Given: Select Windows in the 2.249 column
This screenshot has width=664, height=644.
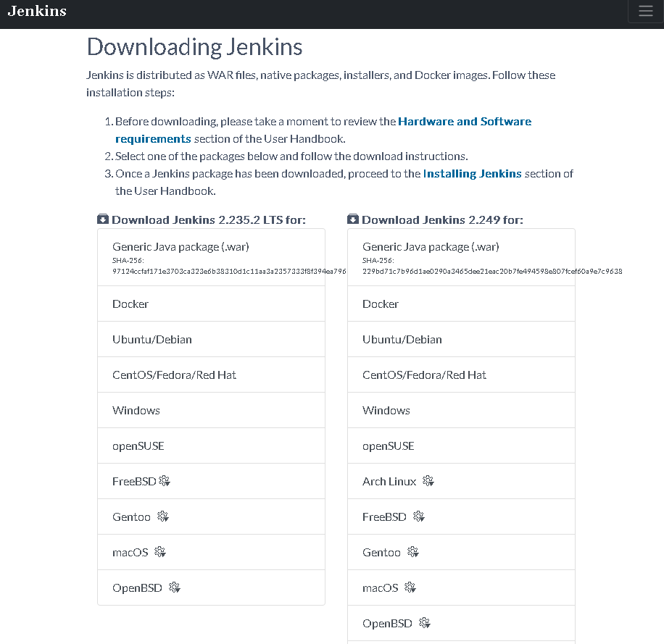Looking at the screenshot, I should [461, 411].
